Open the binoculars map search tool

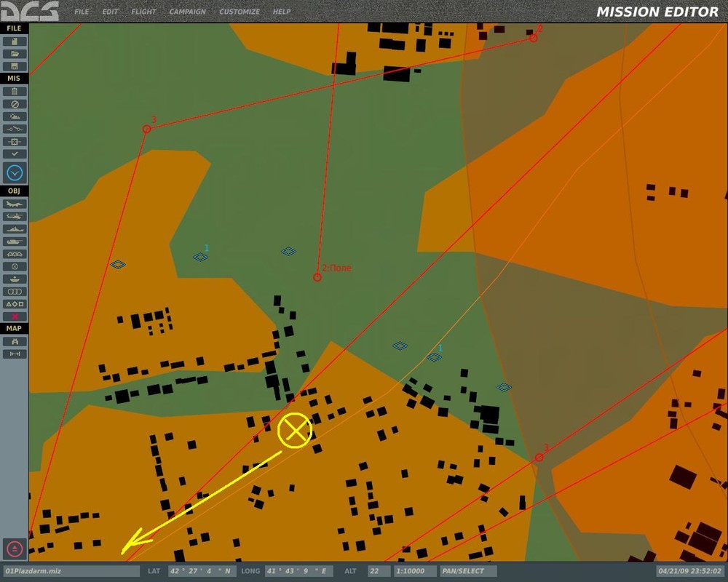coord(15,342)
